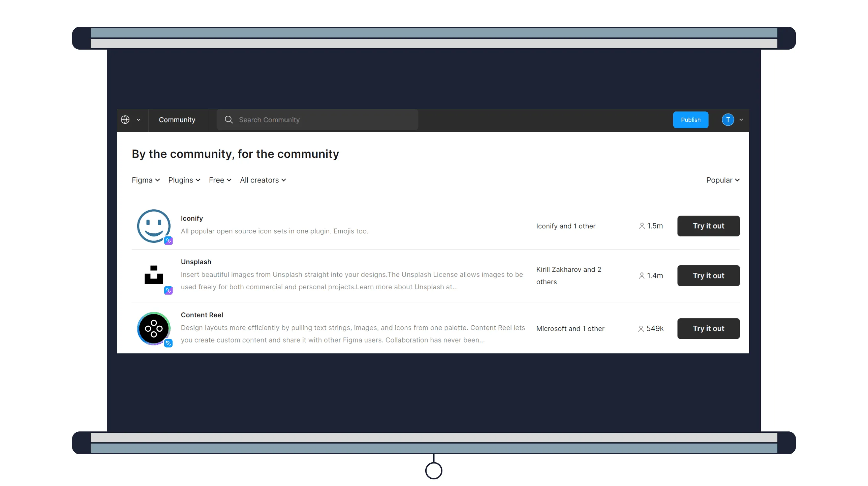Expand the All creators filter dropdown
The width and height of the screenshot is (868, 486).
(263, 180)
